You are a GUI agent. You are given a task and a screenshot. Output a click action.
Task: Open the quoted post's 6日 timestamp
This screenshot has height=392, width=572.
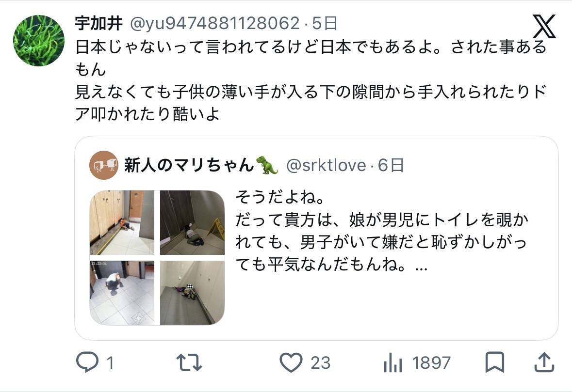[391, 165]
